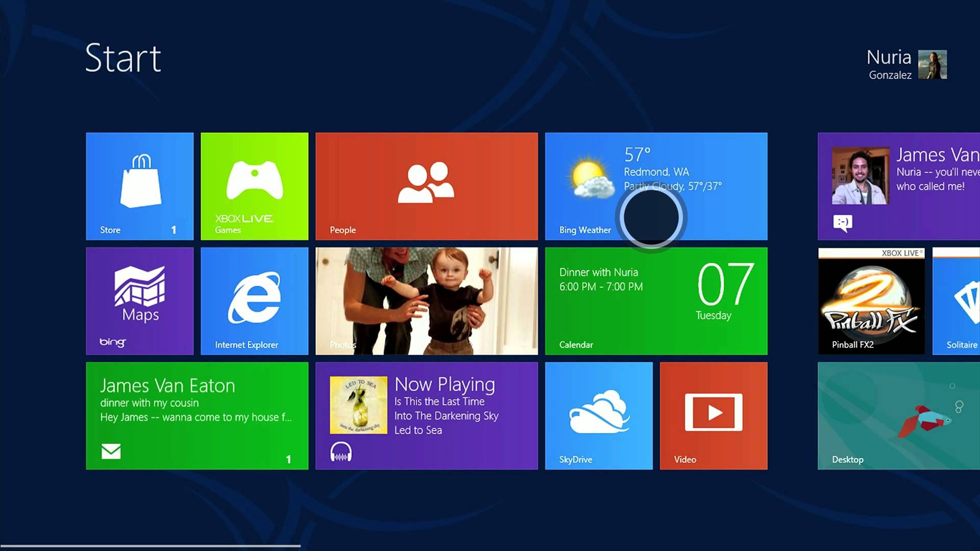Open SkyDrive cloud tile
980x551 pixels.
click(x=598, y=416)
